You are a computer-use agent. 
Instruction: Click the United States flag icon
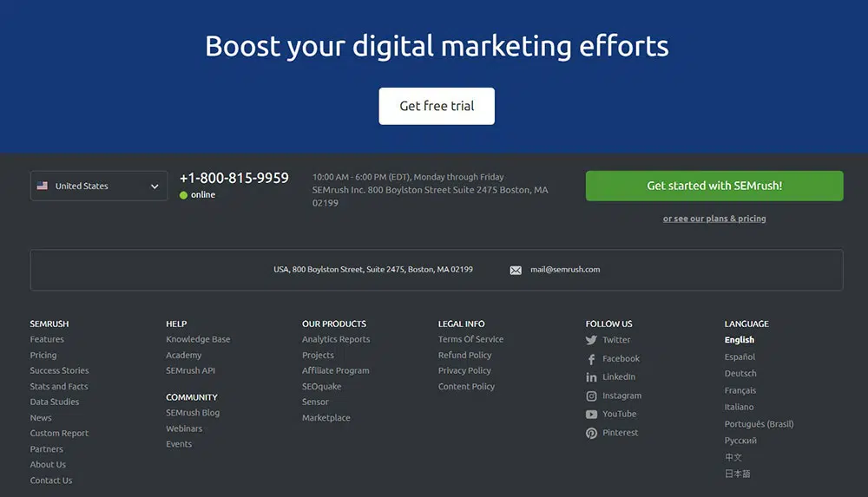[x=43, y=186]
